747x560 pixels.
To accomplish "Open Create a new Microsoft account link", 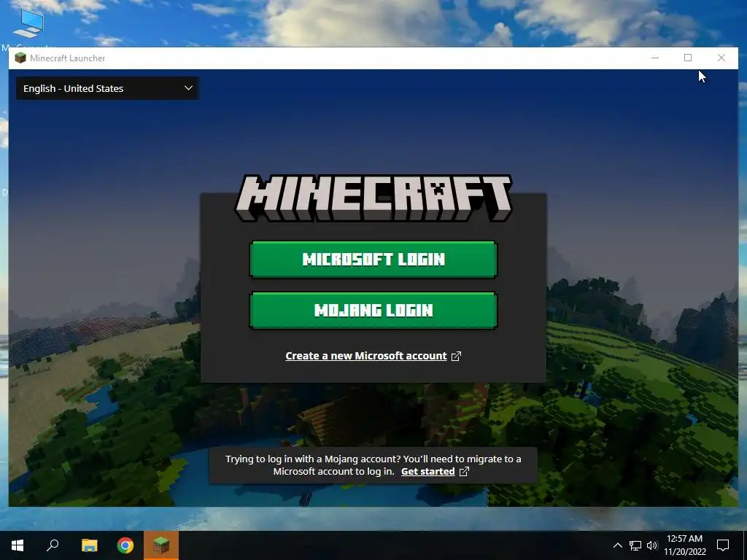I will (366, 356).
